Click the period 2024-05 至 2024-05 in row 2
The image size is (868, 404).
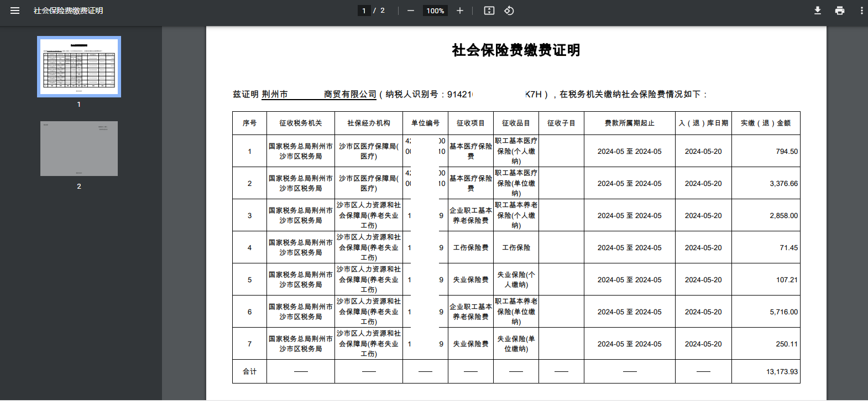pyautogui.click(x=630, y=183)
